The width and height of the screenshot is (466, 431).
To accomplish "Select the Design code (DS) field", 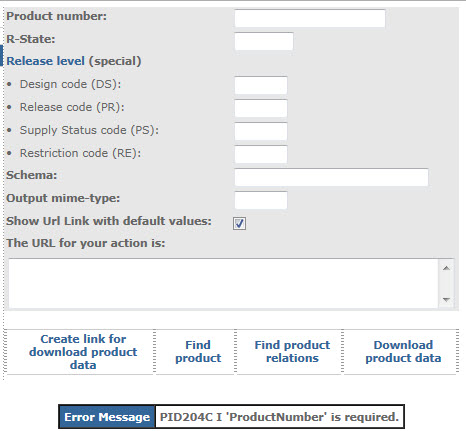I will pyautogui.click(x=261, y=85).
